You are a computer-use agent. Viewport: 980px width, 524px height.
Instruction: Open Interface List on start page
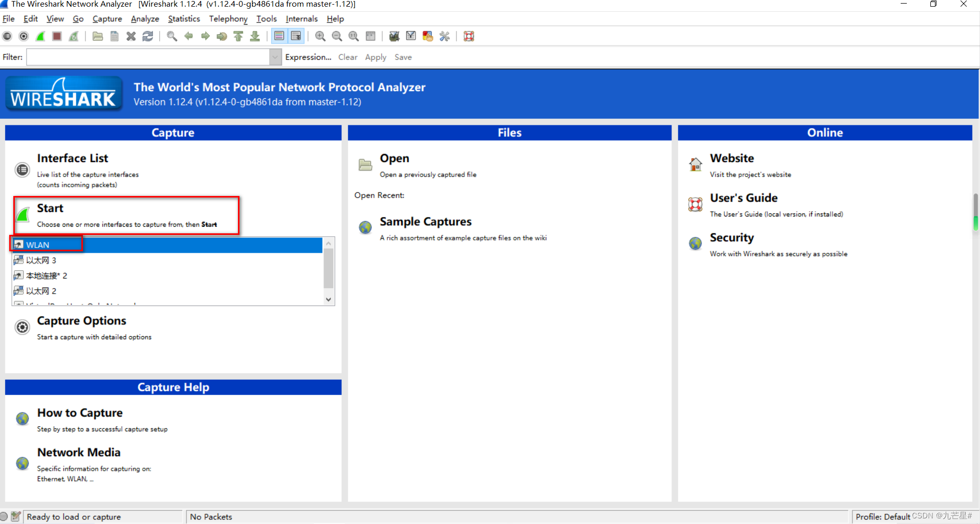pos(72,158)
